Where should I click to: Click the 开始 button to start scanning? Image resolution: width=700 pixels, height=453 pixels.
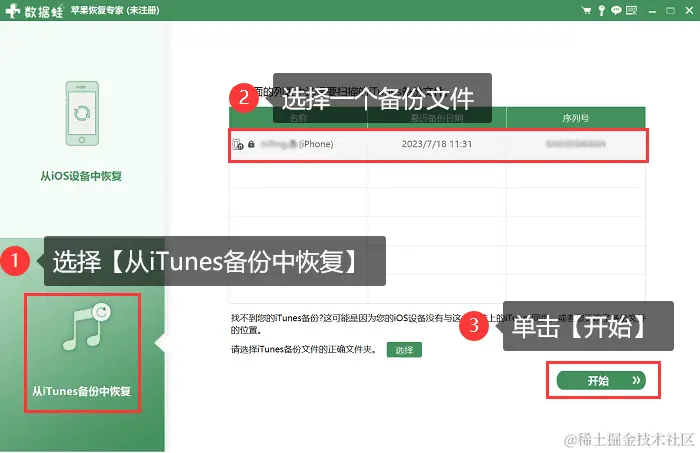click(601, 381)
